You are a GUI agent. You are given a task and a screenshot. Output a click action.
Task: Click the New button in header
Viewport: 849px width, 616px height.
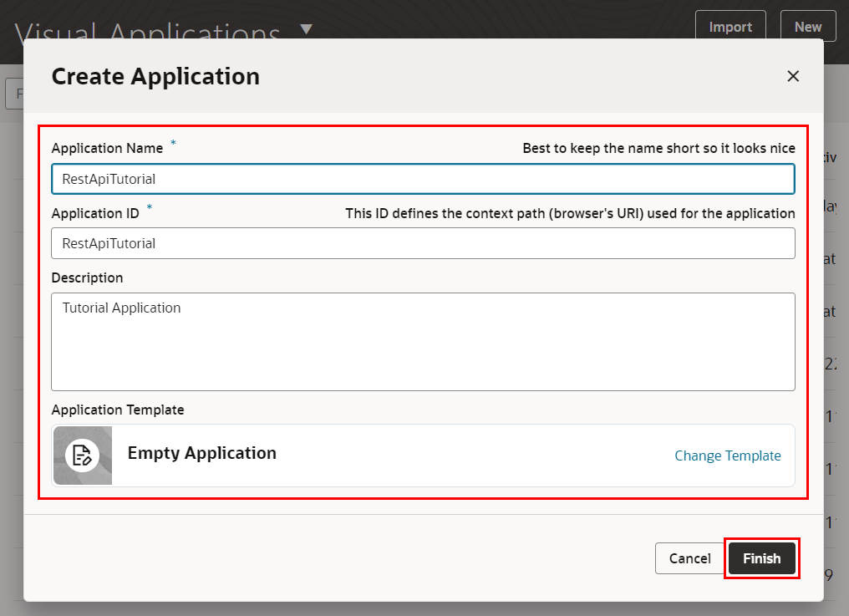(807, 27)
